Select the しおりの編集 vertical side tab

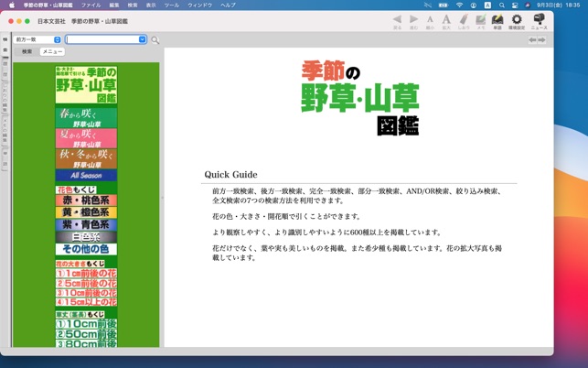(5, 97)
